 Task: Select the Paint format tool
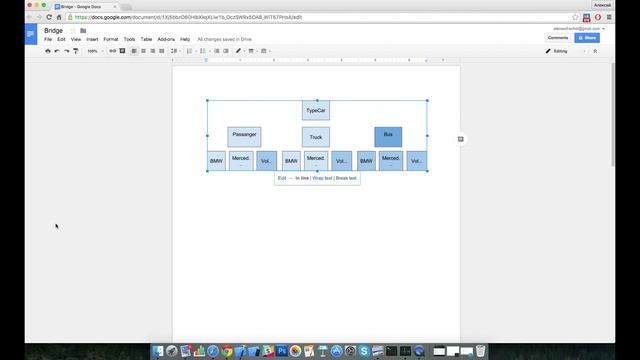76,51
